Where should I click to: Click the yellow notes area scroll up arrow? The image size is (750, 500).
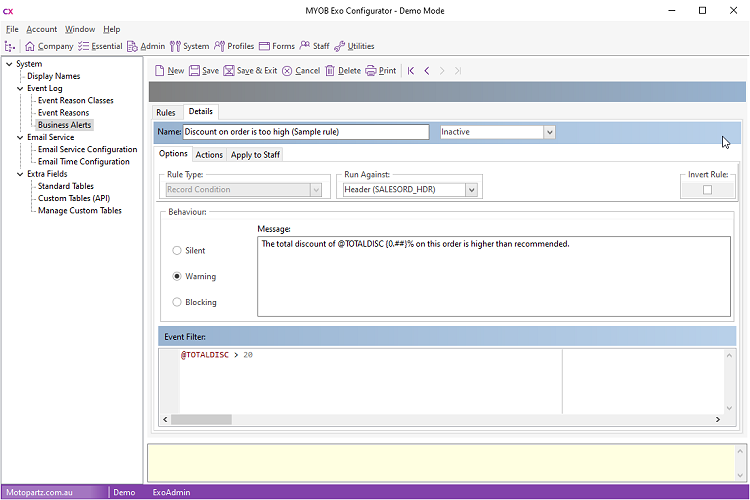740,451
